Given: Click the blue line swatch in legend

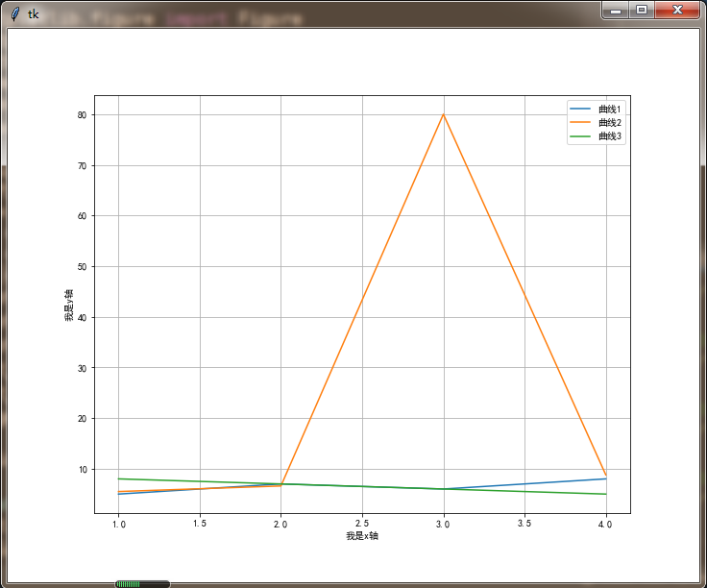Looking at the screenshot, I should click(580, 109).
